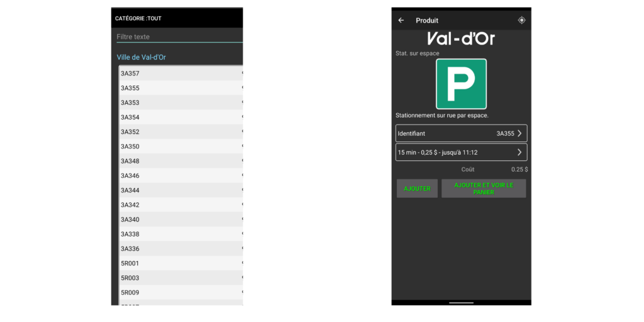Click 'Stationnement sur rue par espace.' description
644x322 pixels.
click(x=442, y=116)
